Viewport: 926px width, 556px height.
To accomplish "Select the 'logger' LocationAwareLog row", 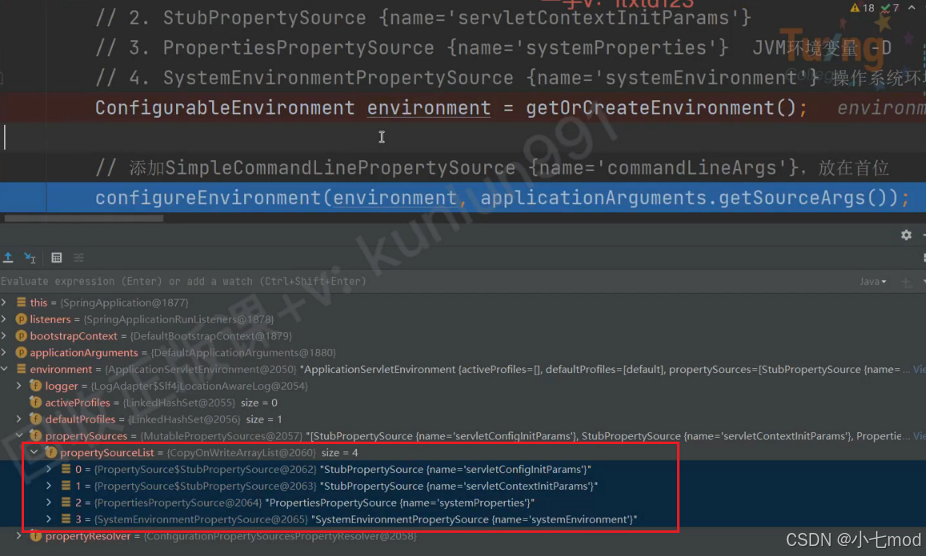I will coord(463,386).
